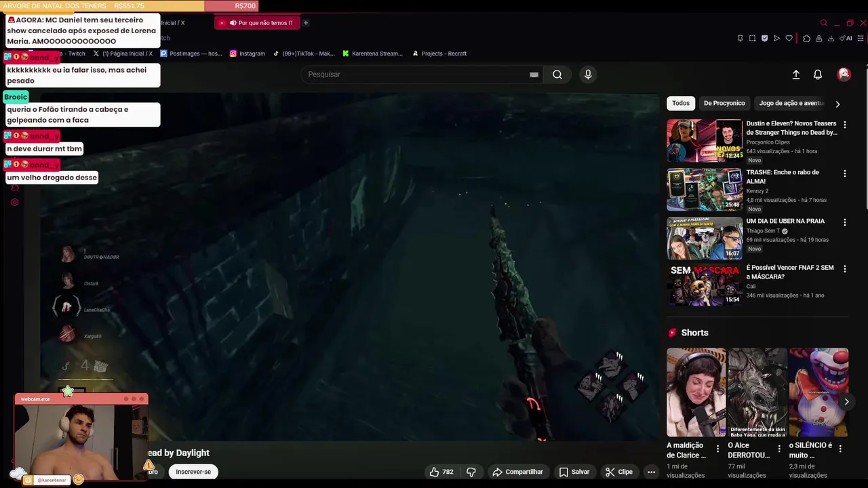868x488 pixels.
Task: Open the browser pinboard pin icon
Action: tap(740, 39)
